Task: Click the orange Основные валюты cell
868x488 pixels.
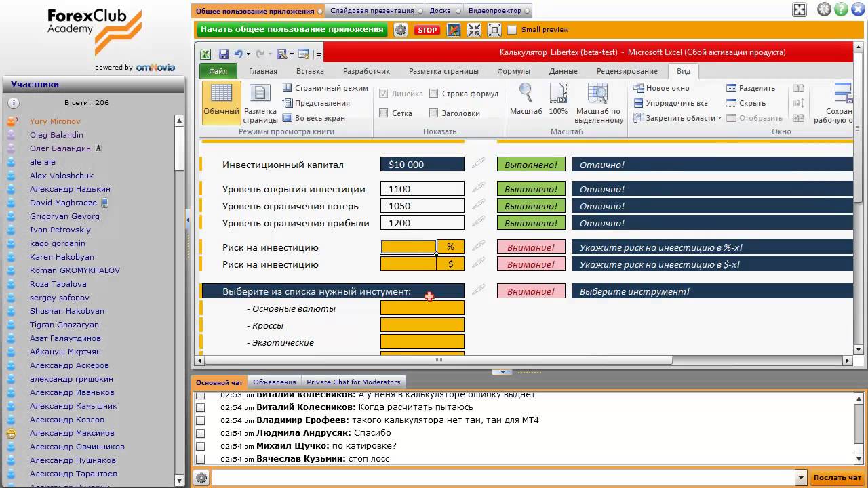Action: coord(422,308)
